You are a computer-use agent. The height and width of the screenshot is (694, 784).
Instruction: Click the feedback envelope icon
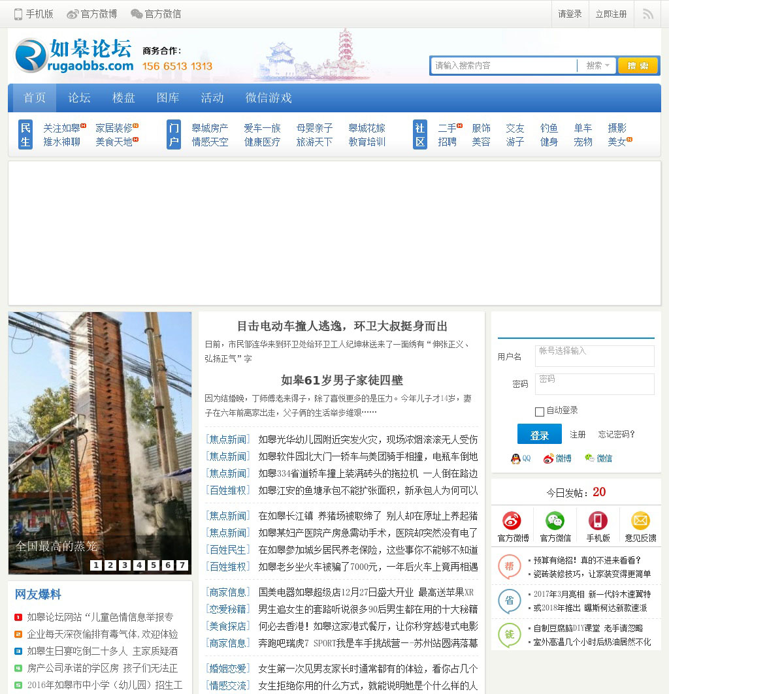click(x=640, y=520)
